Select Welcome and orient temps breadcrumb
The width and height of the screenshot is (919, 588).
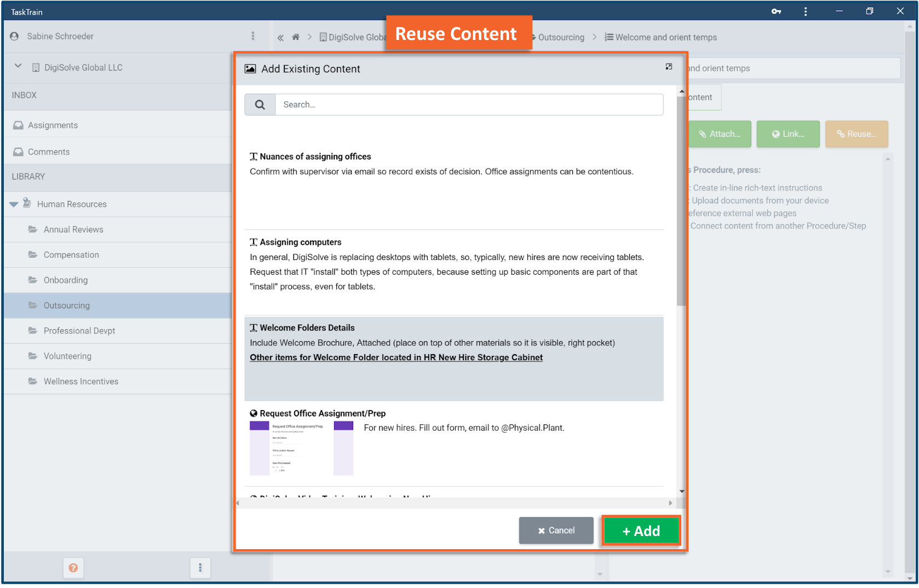665,37
